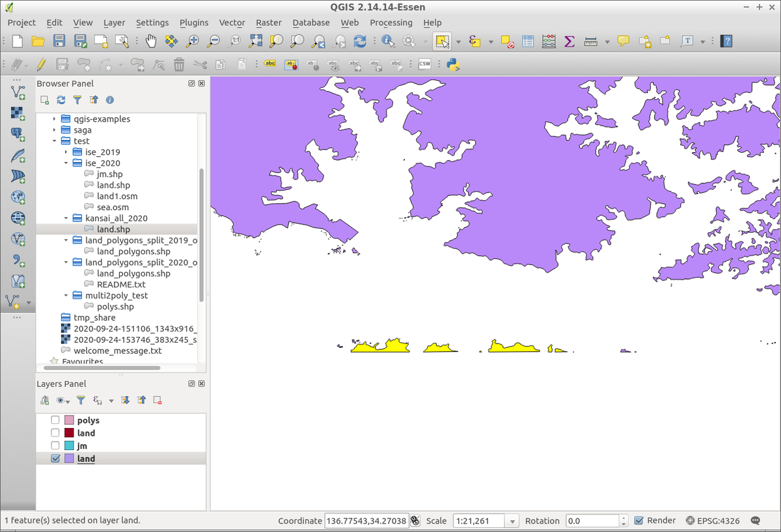This screenshot has height=532, width=781.
Task: Refresh the Browser Panel tree
Action: pyautogui.click(x=61, y=100)
